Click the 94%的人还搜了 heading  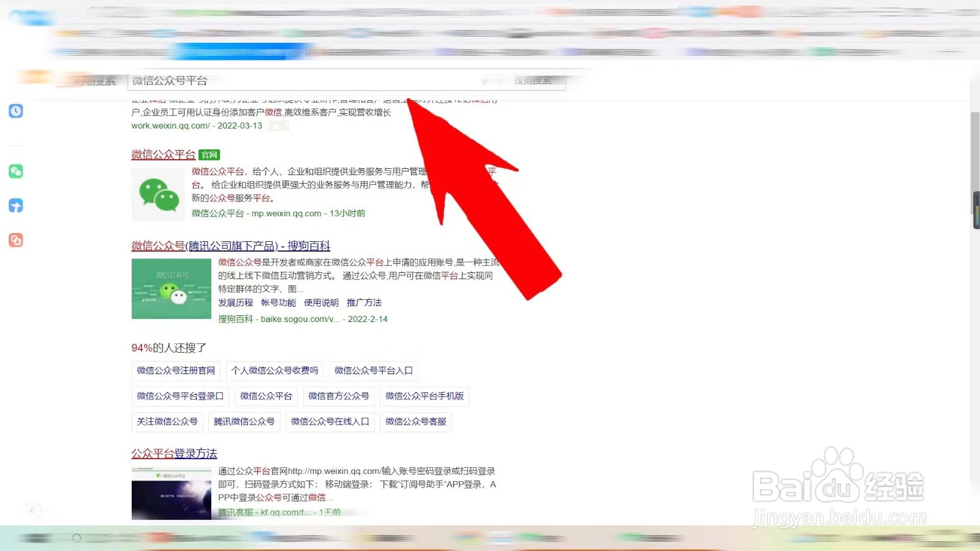(169, 348)
